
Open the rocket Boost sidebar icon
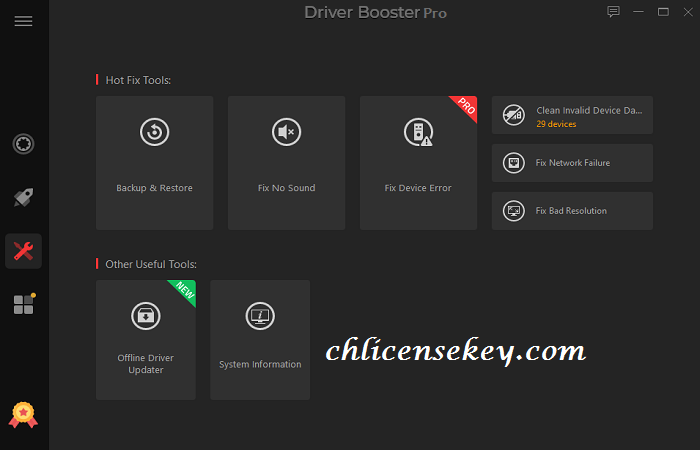(x=23, y=197)
